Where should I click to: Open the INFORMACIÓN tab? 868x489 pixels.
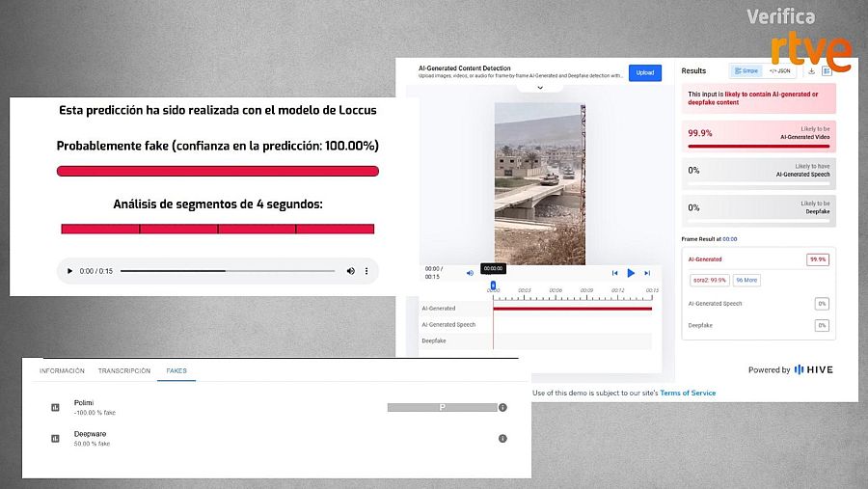point(62,371)
